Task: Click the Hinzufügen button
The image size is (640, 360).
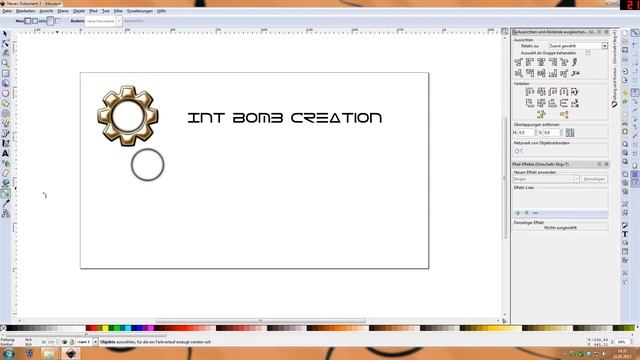Action: [594, 179]
